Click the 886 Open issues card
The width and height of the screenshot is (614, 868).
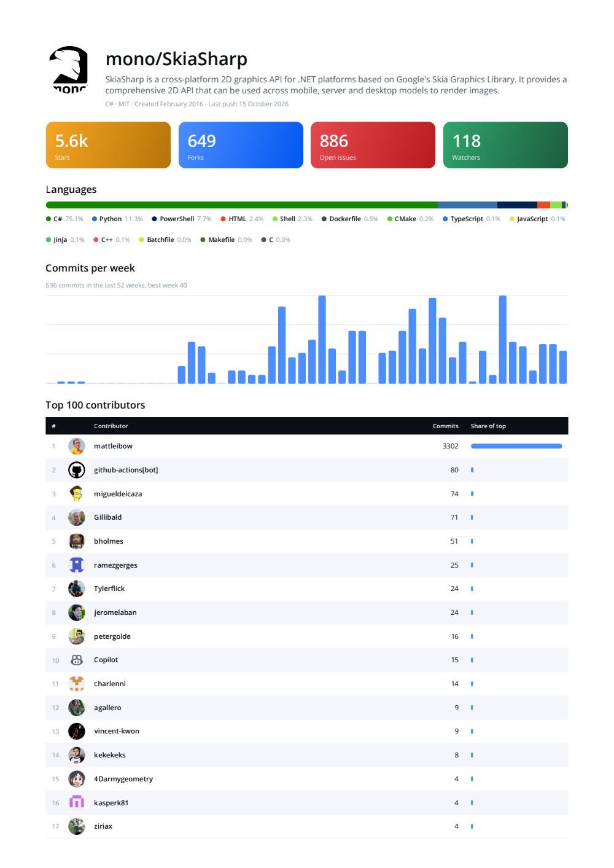[373, 145]
